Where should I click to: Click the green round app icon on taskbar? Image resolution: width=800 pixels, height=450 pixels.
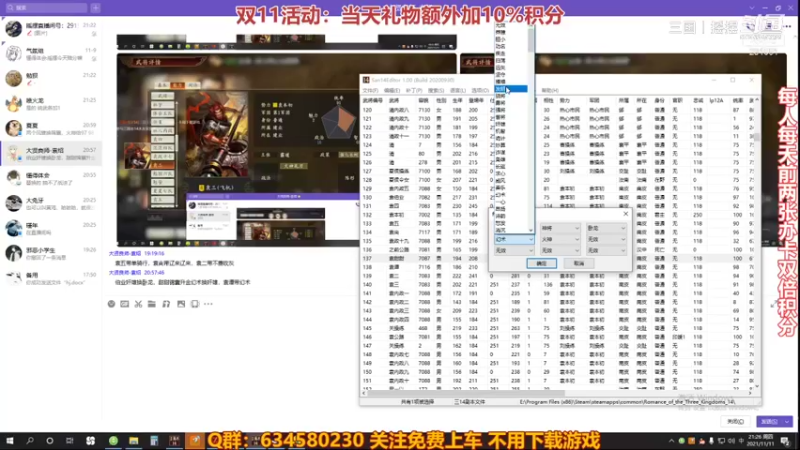click(113, 440)
